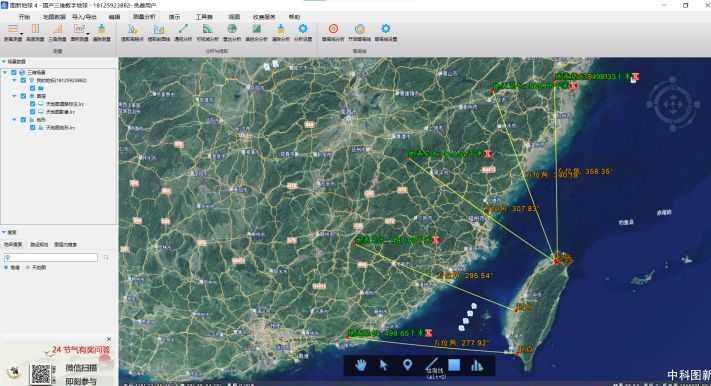Image resolution: width=711 pixels, height=386 pixels.
Task: Select the line drawing tool on map toolbar
Action: click(x=432, y=364)
